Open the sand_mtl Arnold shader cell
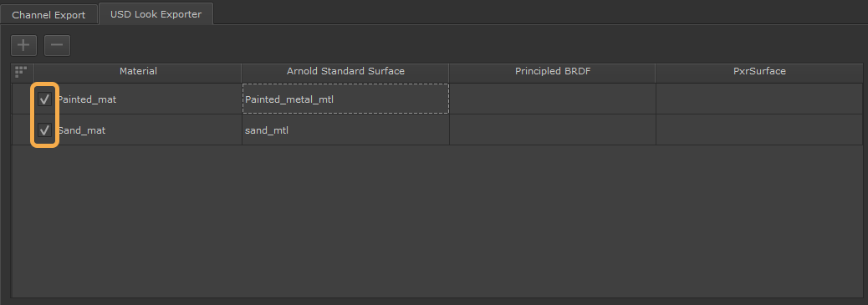868x305 pixels. click(x=345, y=130)
